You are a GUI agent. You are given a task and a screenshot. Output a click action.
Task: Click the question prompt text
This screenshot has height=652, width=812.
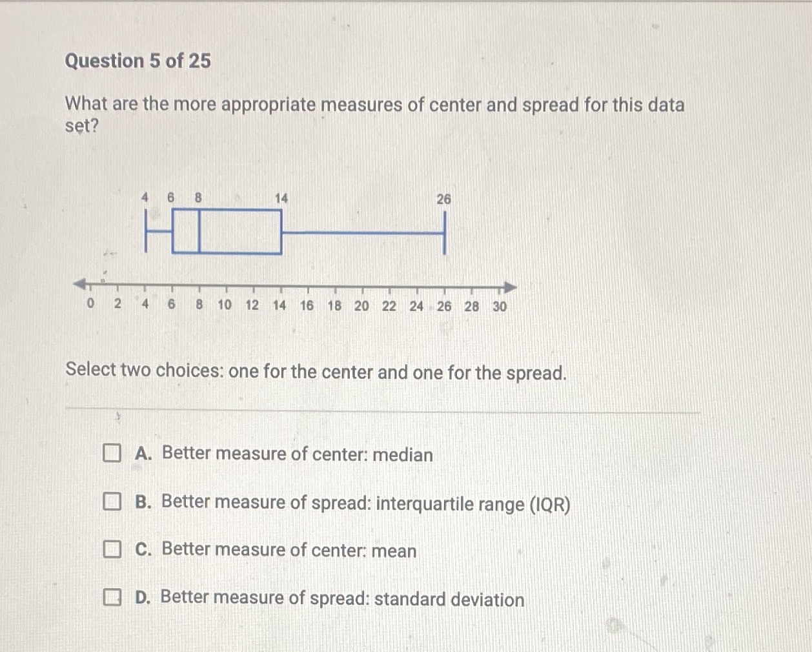[x=375, y=105]
